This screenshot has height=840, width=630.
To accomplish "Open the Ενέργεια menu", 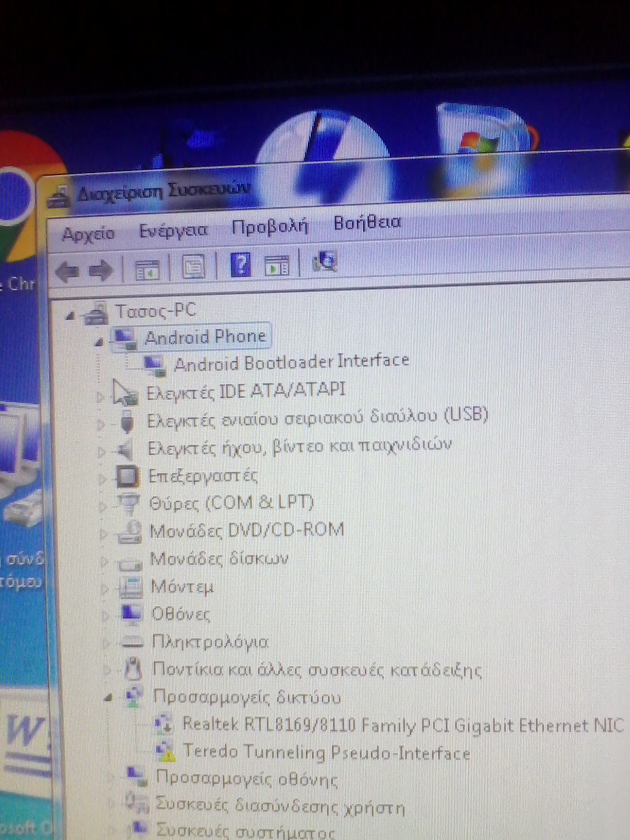I will tap(173, 230).
